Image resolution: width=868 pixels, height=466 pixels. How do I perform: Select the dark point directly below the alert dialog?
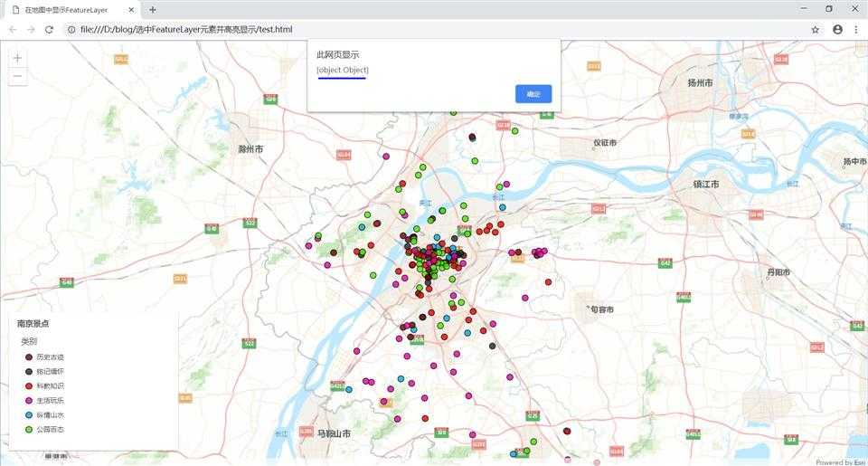tap(472, 137)
